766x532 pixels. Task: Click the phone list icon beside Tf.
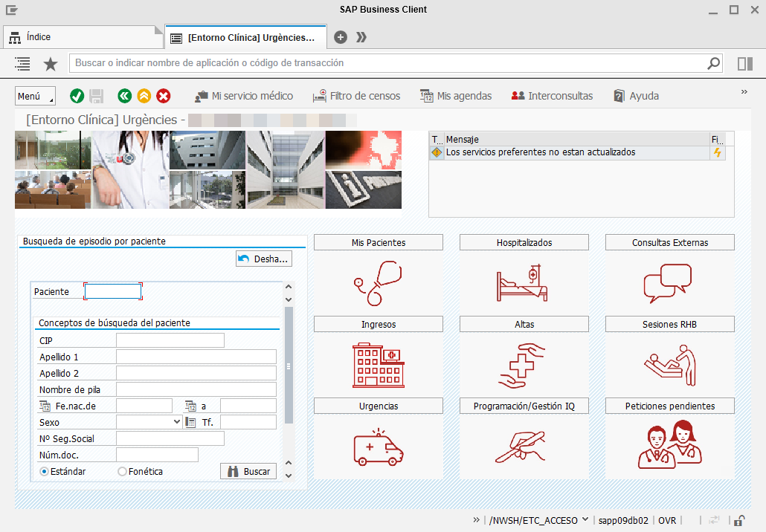(190, 422)
